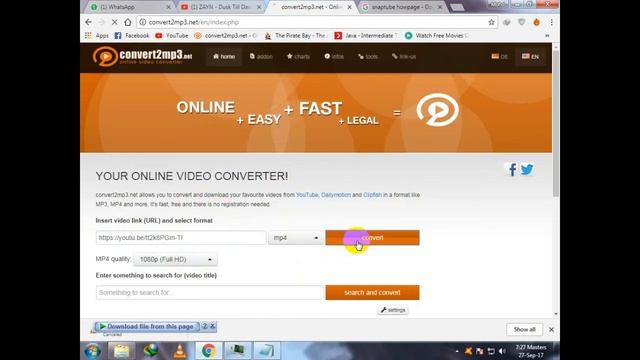Open the tools menu item
The image size is (640, 360).
[368, 56]
